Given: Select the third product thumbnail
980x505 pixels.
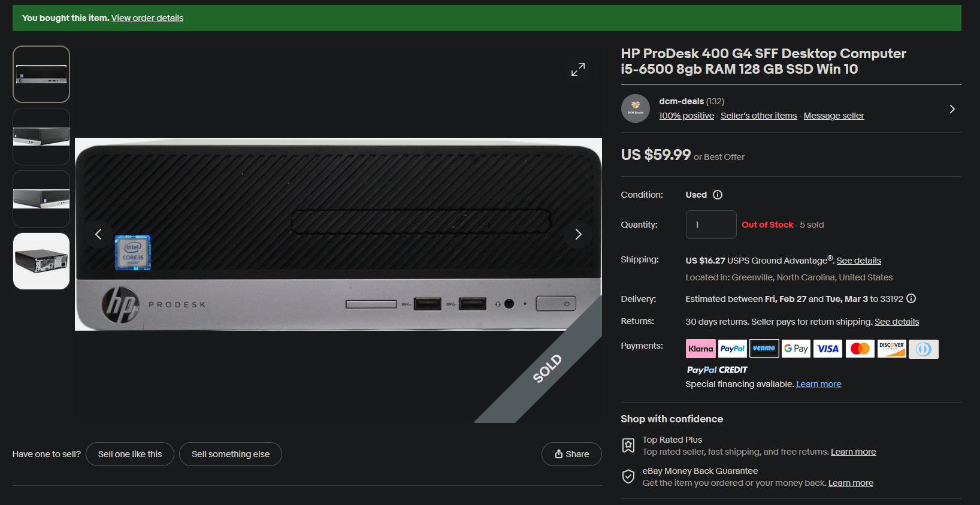Looking at the screenshot, I should tap(41, 199).
